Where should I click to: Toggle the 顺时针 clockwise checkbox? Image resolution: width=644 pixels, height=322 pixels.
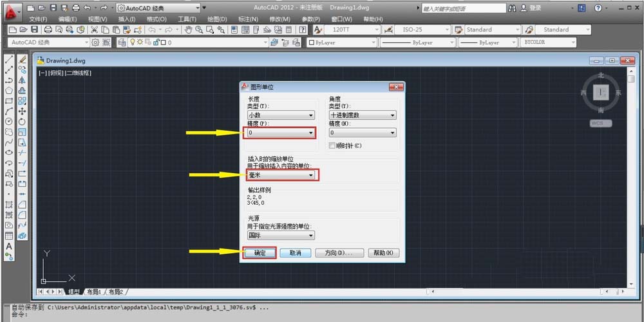[332, 146]
